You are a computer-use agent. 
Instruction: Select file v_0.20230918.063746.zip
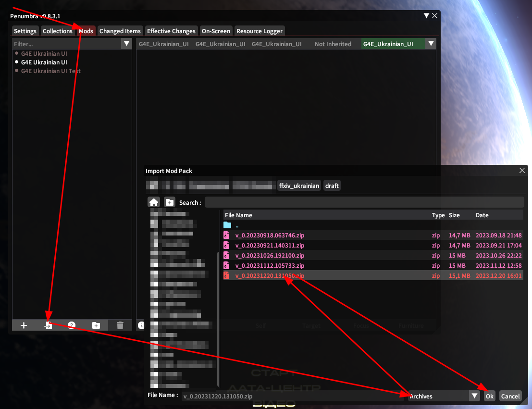click(x=373, y=235)
